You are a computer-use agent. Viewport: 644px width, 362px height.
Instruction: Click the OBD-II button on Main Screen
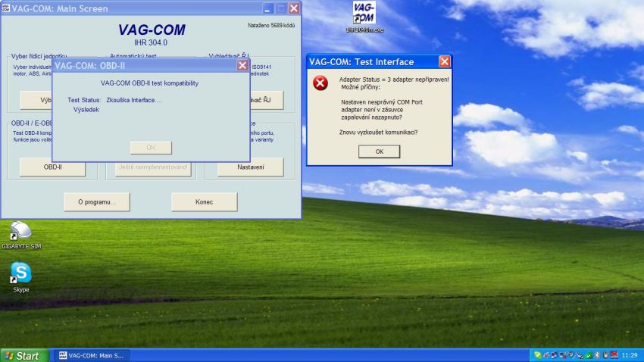[x=52, y=167]
